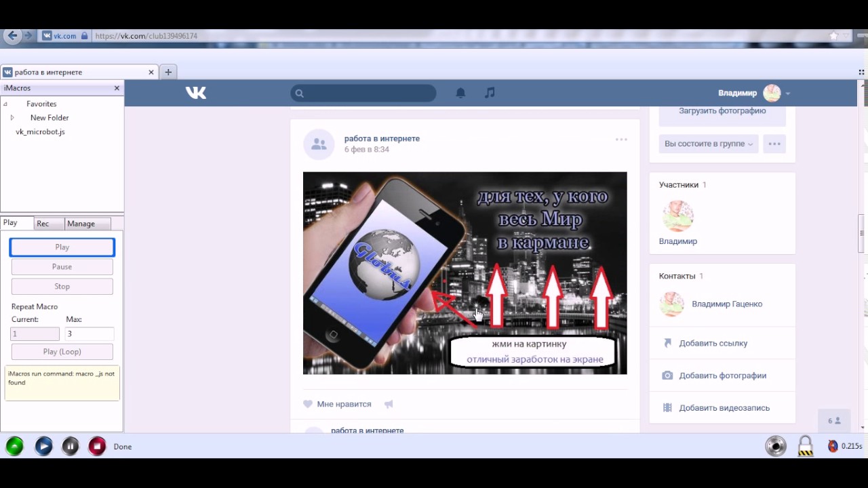The image size is (868, 488).
Task: Open a new browser tab with plus button
Action: [x=168, y=72]
